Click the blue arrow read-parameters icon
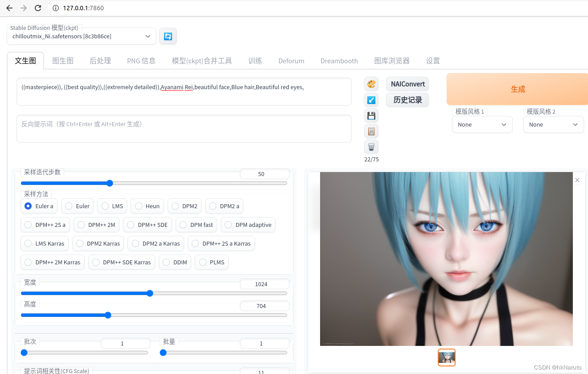The image size is (588, 374). (x=371, y=100)
